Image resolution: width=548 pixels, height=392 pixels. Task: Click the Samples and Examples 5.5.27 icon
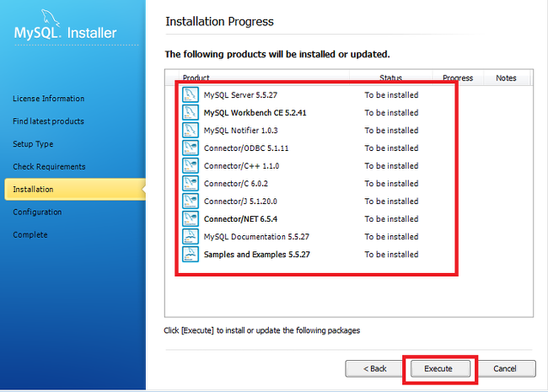pyautogui.click(x=191, y=255)
